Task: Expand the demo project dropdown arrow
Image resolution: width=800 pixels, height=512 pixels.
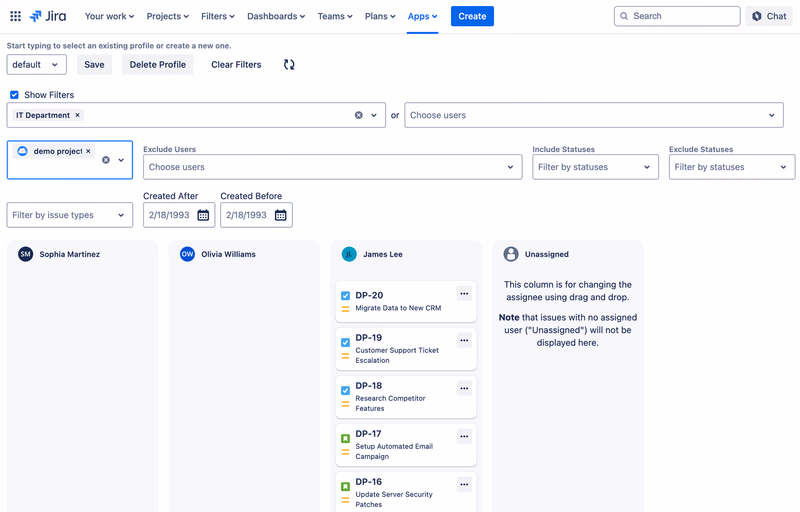Action: (x=121, y=160)
